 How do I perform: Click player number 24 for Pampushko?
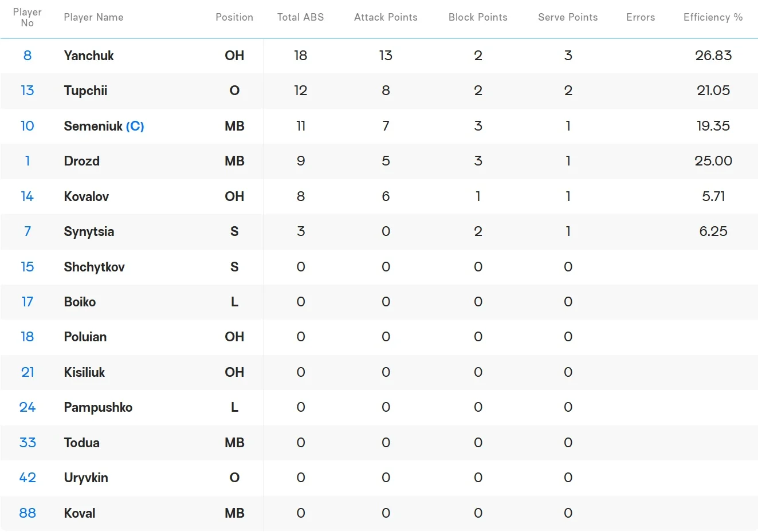coord(28,407)
